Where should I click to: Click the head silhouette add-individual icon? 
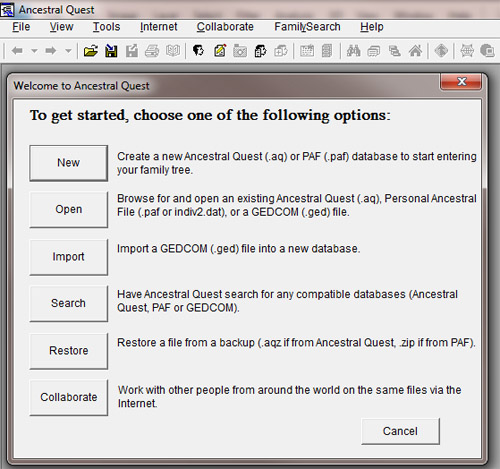coord(199,51)
